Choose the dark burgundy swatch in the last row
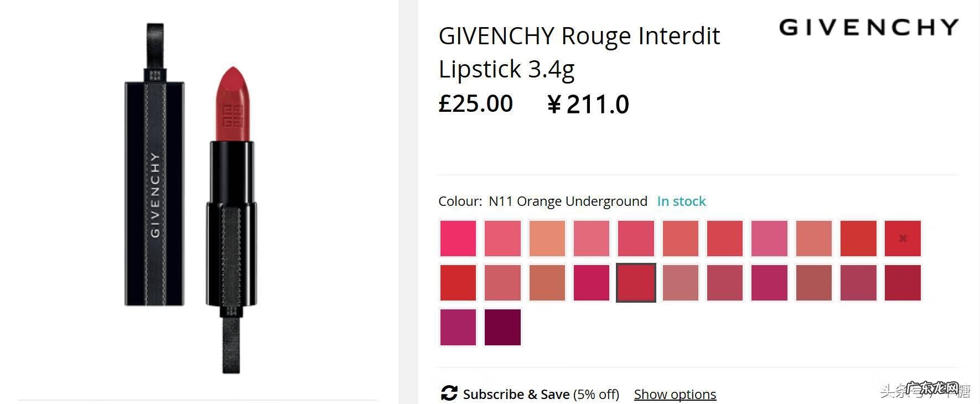The image size is (980, 404). point(502,327)
